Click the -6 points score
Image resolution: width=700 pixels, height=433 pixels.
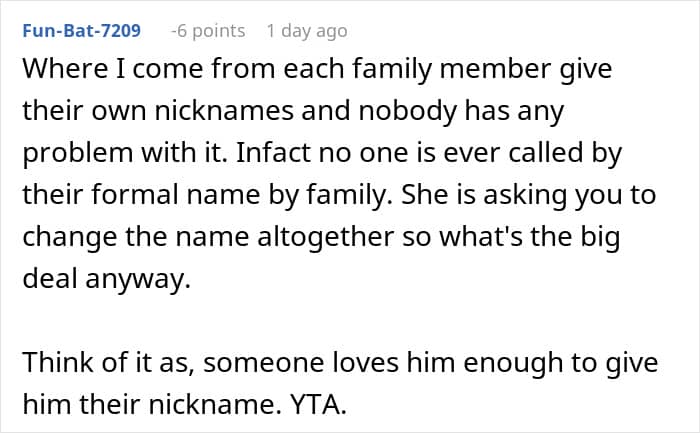pyautogui.click(x=208, y=31)
